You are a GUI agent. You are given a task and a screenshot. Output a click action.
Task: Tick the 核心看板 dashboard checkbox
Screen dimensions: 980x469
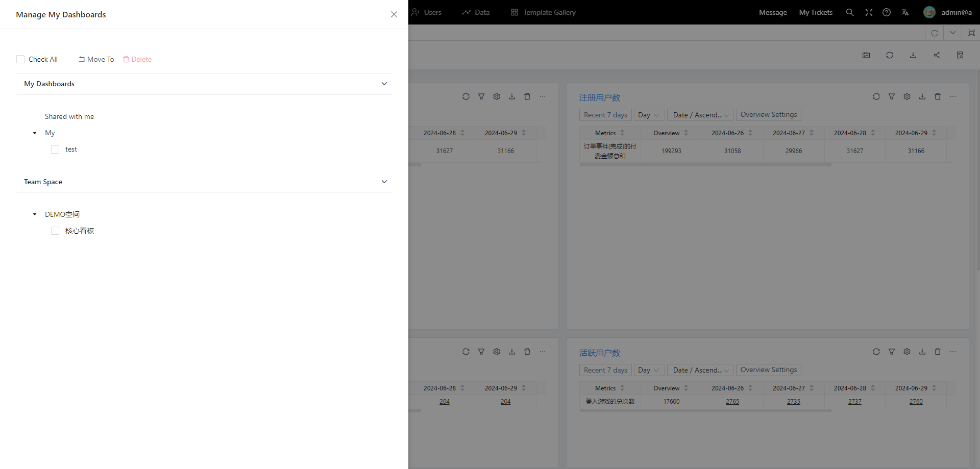click(x=55, y=231)
